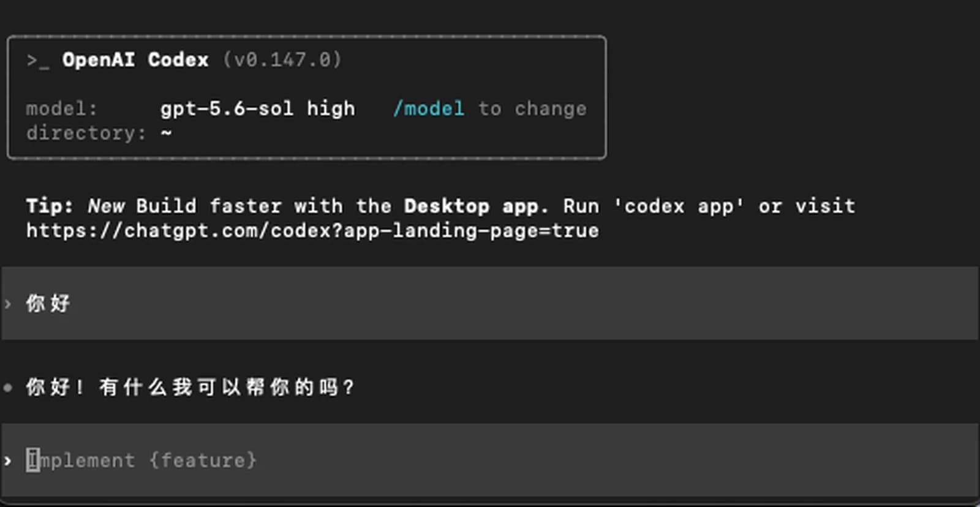980x507 pixels.
Task: Click the 'directory:' label
Action: [86, 133]
